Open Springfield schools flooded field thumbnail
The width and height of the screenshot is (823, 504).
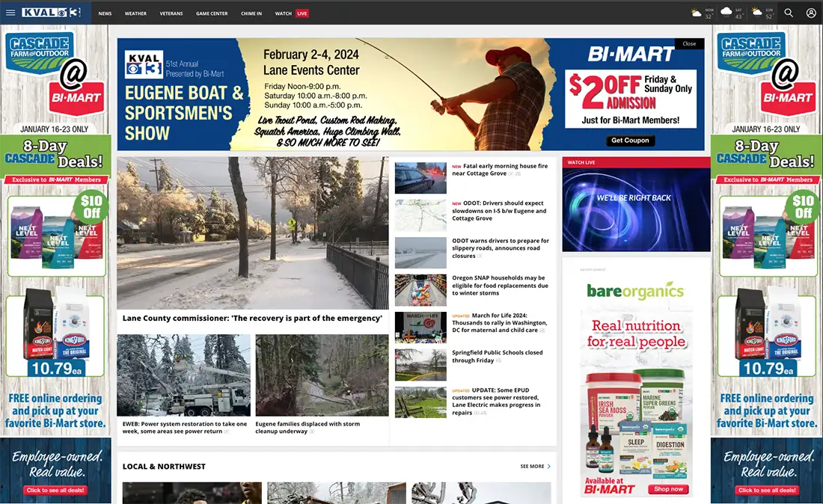[x=420, y=365]
